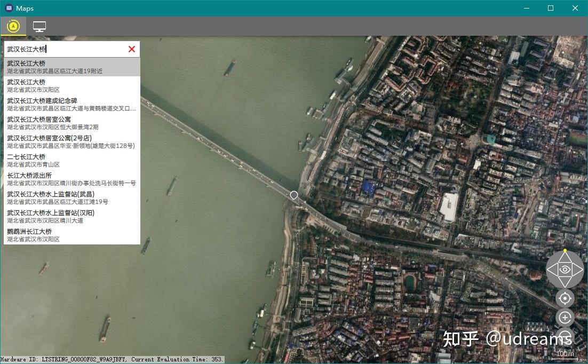The height and width of the screenshot is (364, 588).
Task: Click inside the search input field
Action: pyautogui.click(x=64, y=49)
